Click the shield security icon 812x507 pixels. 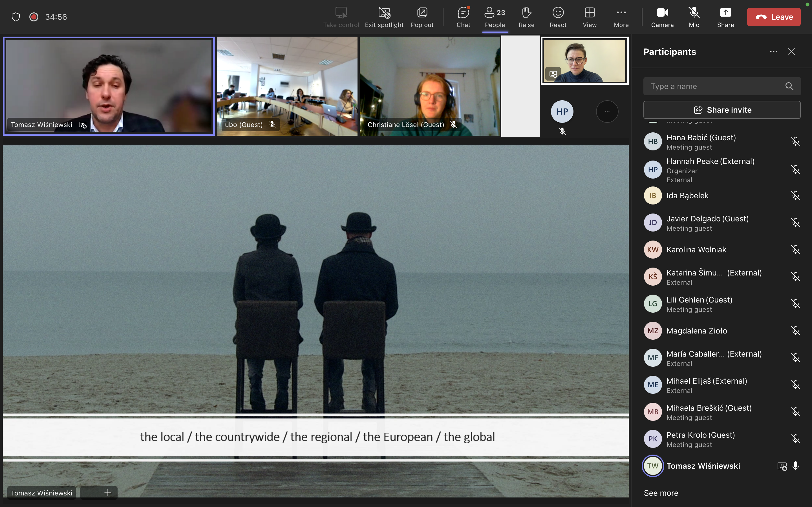click(16, 17)
